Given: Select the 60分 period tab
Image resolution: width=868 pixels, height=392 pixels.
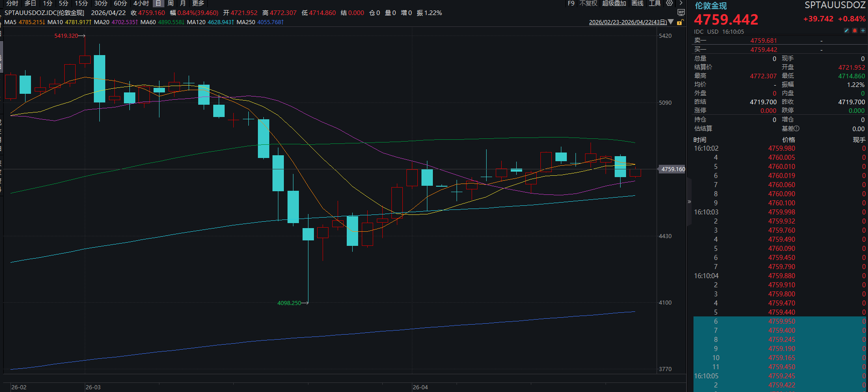Looking at the screenshot, I should point(120,3).
